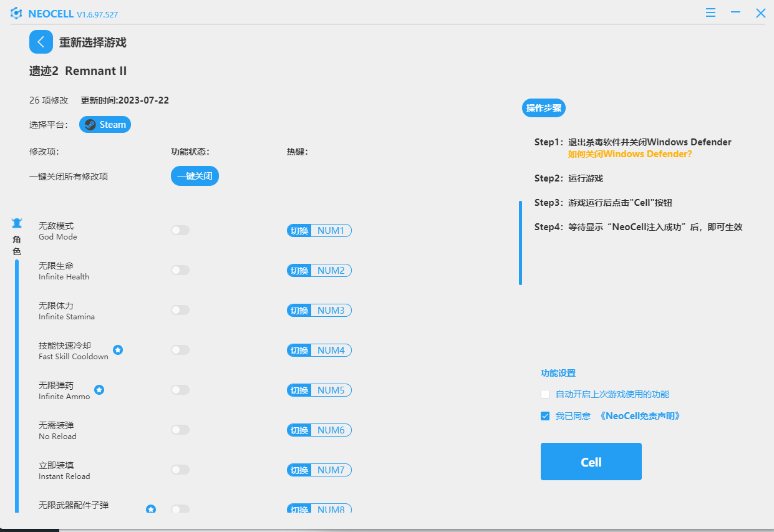Click the 功能设置 heading
774x532 pixels.
558,373
